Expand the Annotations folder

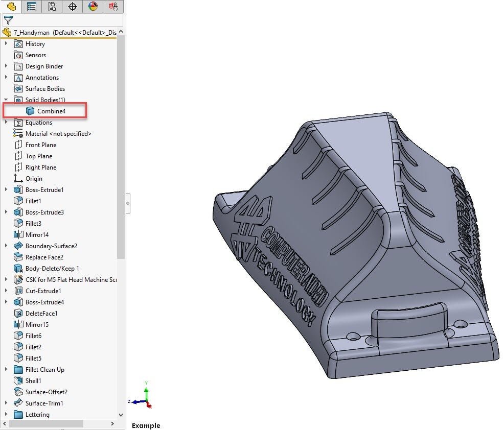(6, 77)
